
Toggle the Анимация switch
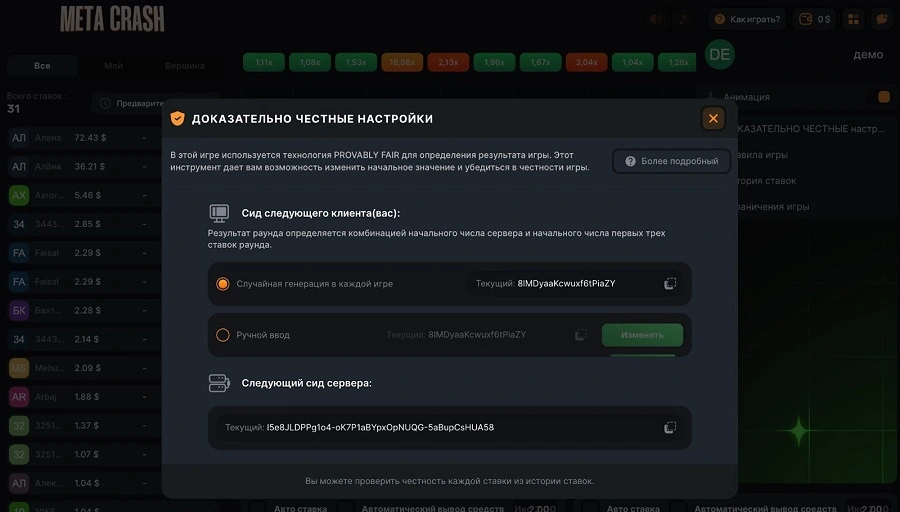tap(884, 97)
